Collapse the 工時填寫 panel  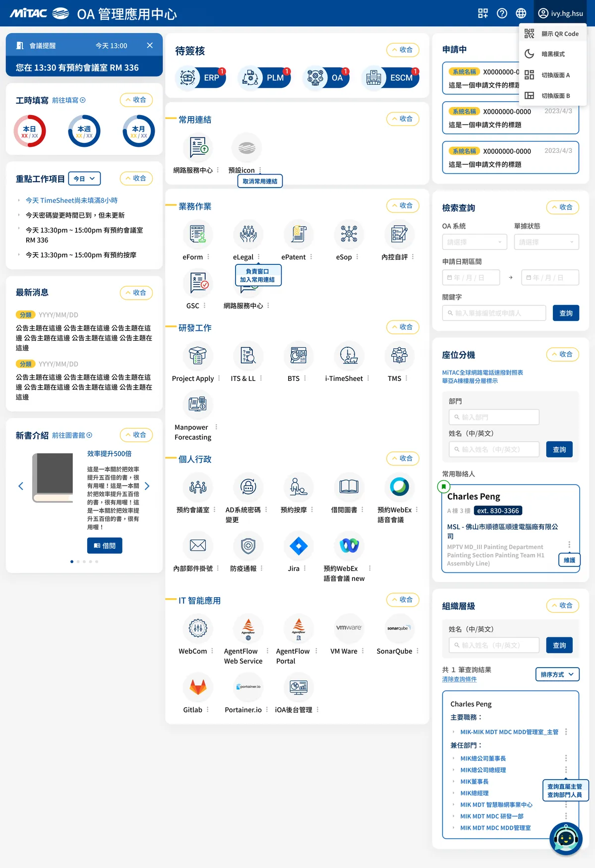coord(136,100)
